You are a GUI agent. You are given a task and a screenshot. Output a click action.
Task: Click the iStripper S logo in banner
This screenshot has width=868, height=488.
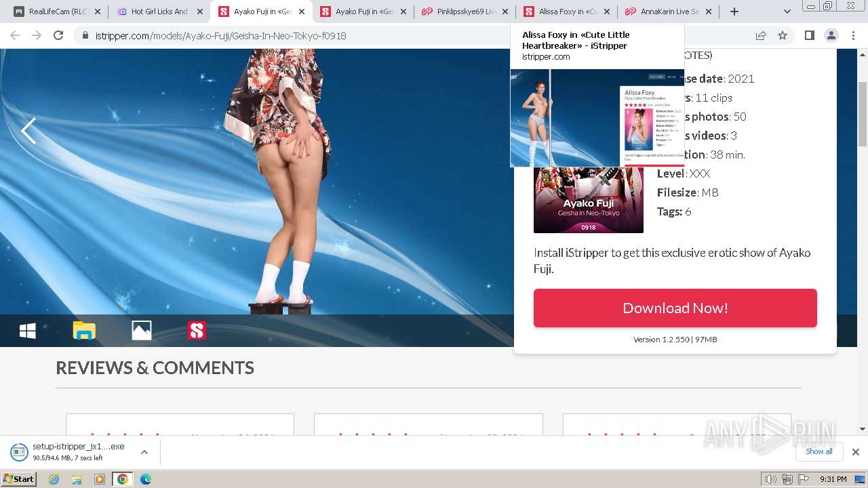point(197,331)
